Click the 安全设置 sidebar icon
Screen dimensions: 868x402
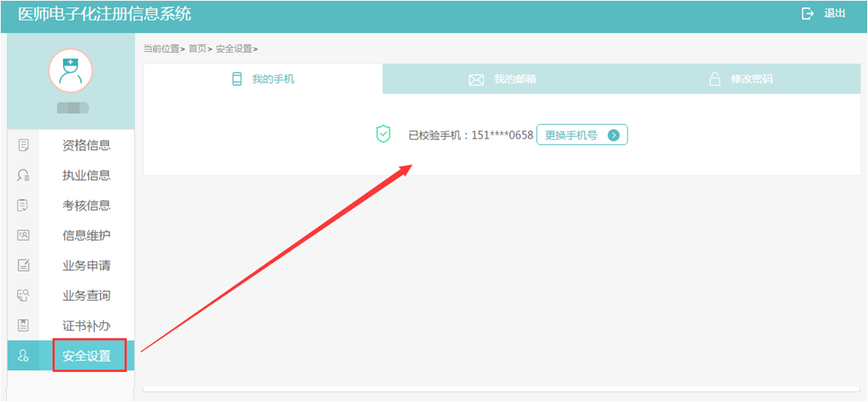tap(23, 355)
